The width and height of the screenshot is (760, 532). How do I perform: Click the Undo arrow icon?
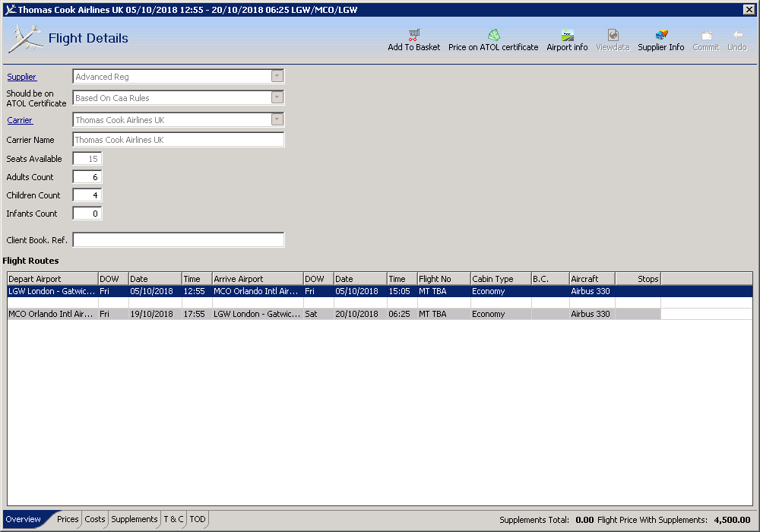point(737,35)
